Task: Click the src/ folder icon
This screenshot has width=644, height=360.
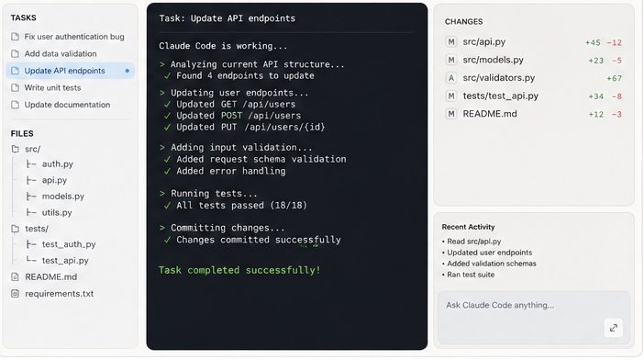Action: (x=16, y=149)
